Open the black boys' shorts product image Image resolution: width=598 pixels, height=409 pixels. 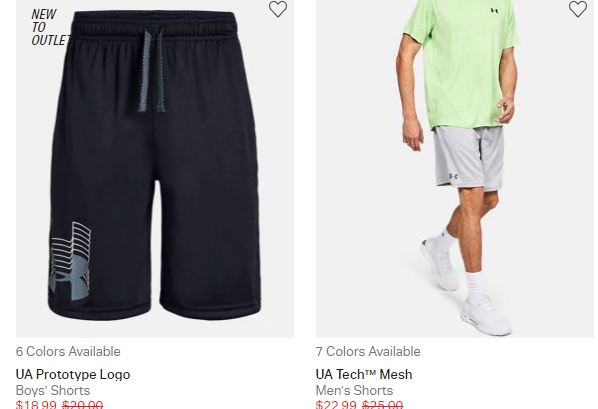click(x=155, y=169)
